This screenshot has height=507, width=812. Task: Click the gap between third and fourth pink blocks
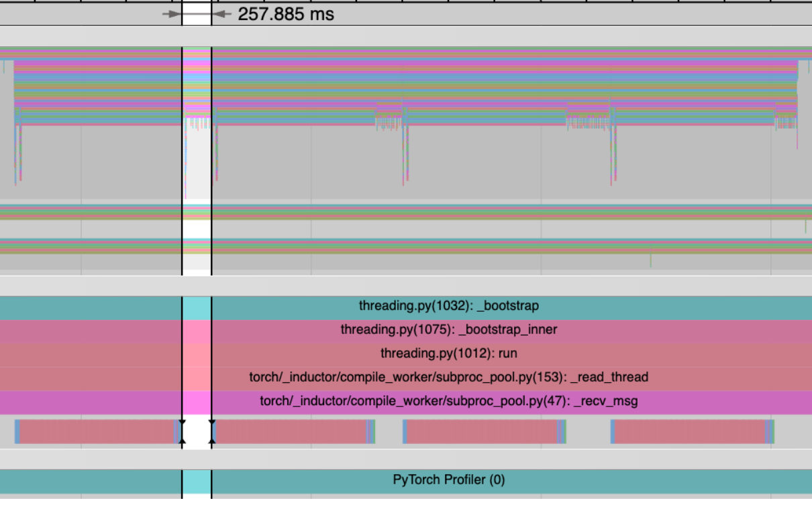589,432
